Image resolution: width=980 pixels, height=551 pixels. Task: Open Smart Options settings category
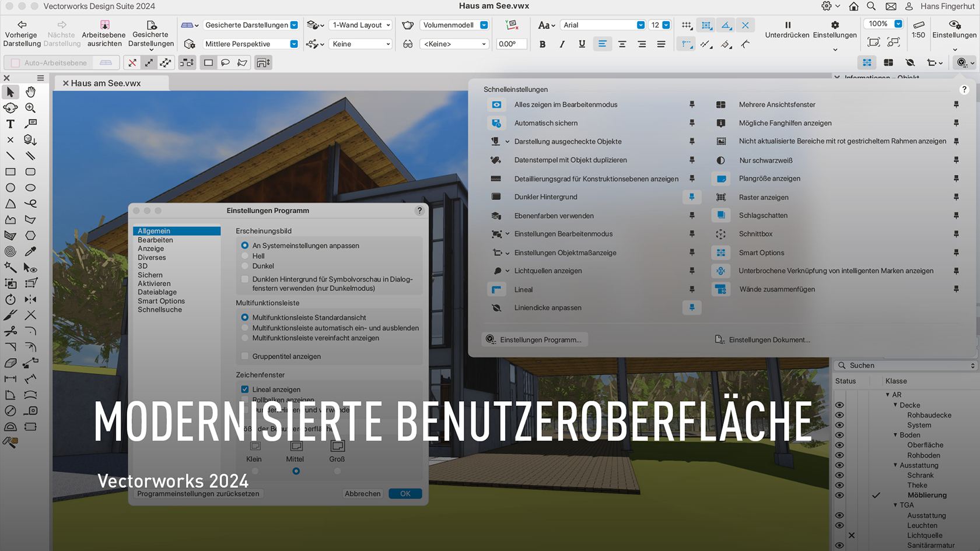point(161,301)
